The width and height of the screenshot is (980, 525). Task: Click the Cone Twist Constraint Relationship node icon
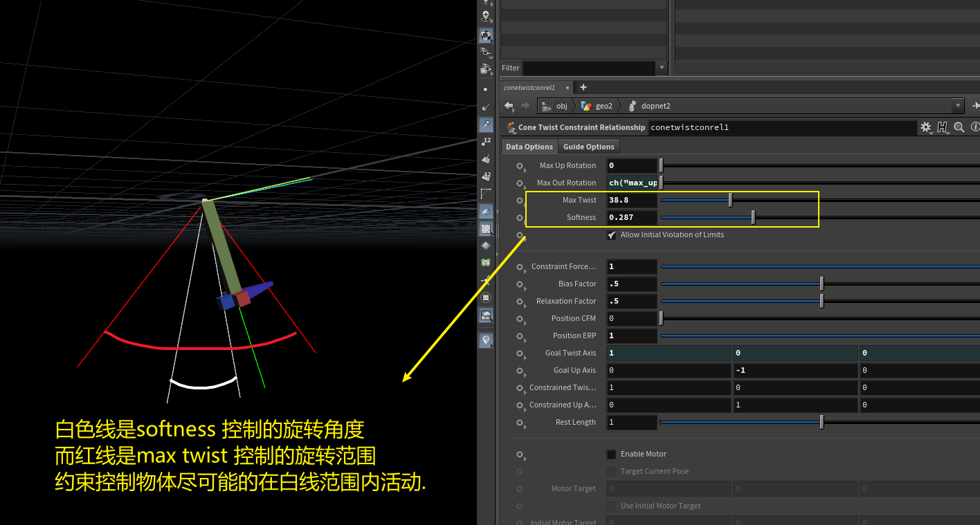(x=509, y=127)
